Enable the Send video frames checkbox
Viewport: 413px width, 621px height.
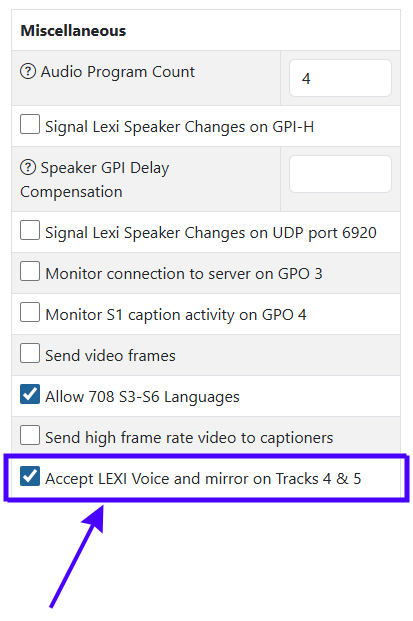(x=30, y=353)
